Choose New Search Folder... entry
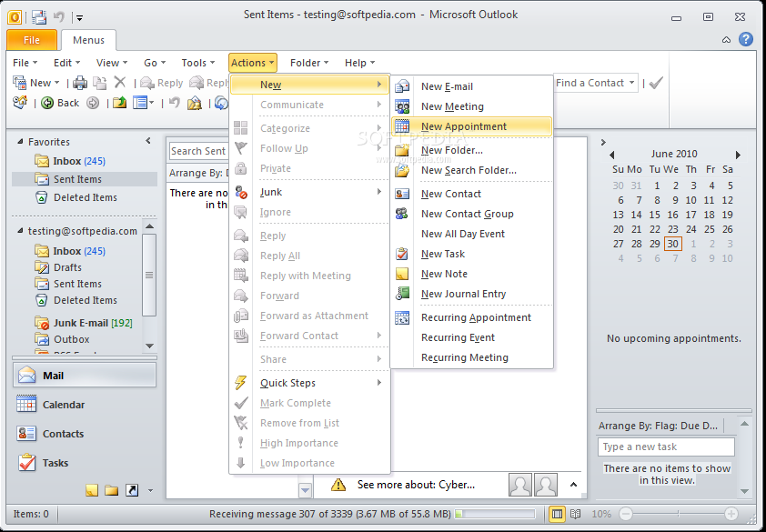The image size is (766, 532). tap(472, 170)
